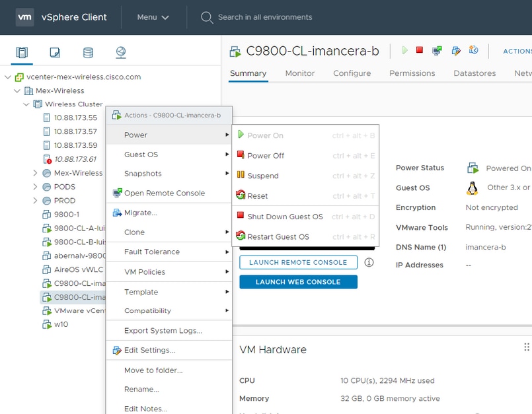Expand the Guest OS submenu

[169, 155]
